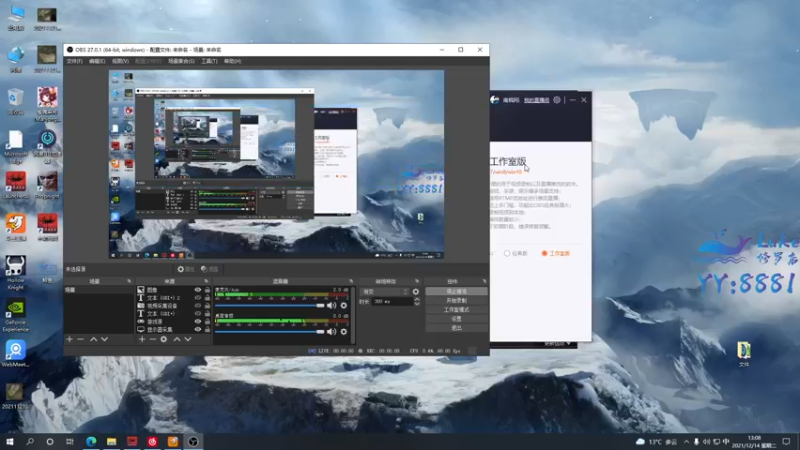Decrease transition duration with the down stepper
The image size is (800, 450).
coord(417,304)
